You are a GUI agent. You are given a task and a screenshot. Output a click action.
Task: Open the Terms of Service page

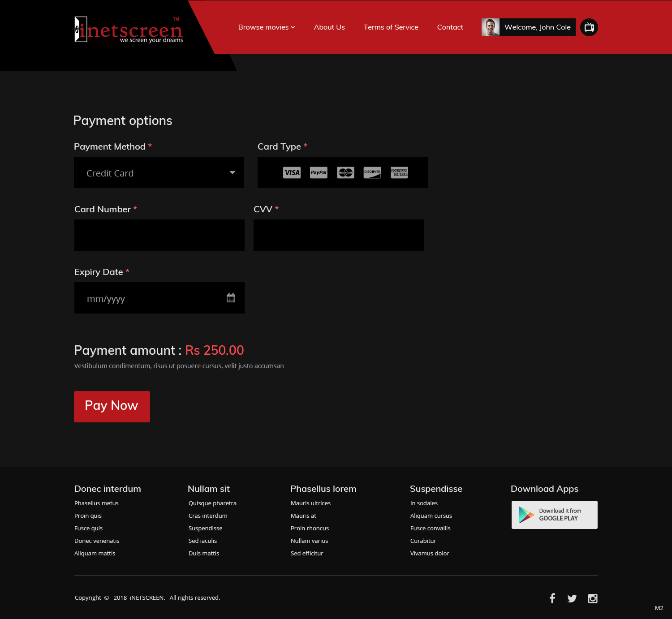[x=391, y=27]
